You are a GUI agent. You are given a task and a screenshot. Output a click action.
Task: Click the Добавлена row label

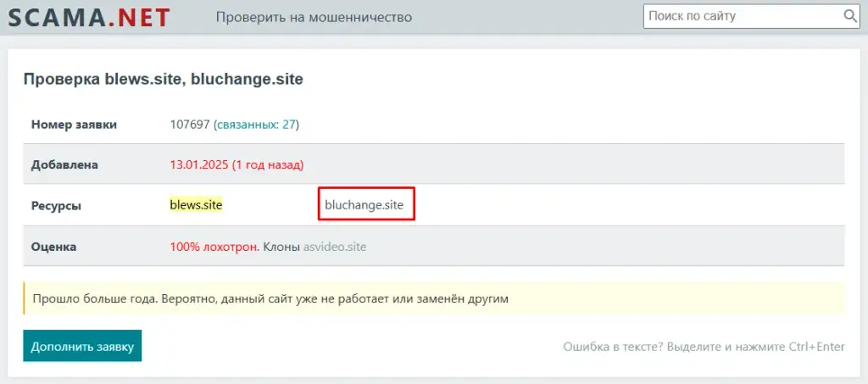coord(64,165)
